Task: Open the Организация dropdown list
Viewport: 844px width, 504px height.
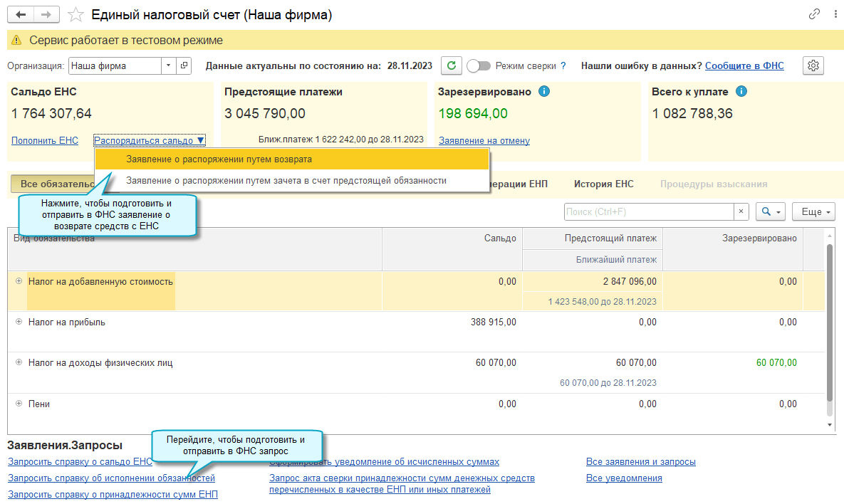Action: [168, 65]
